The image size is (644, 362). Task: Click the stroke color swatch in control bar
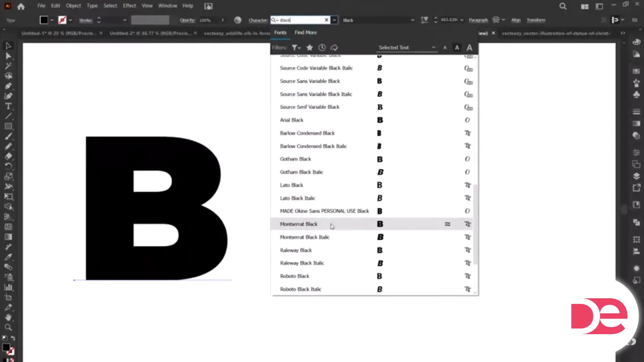62,20
